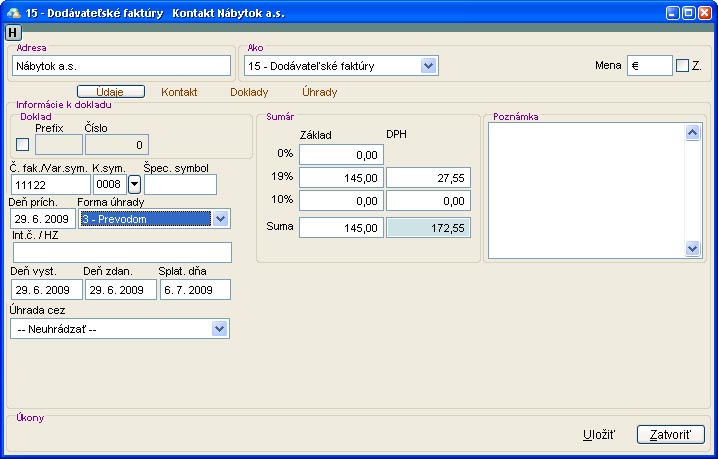Image resolution: width=718 pixels, height=459 pixels.
Task: Select the Úhrady tab
Action: [x=320, y=92]
